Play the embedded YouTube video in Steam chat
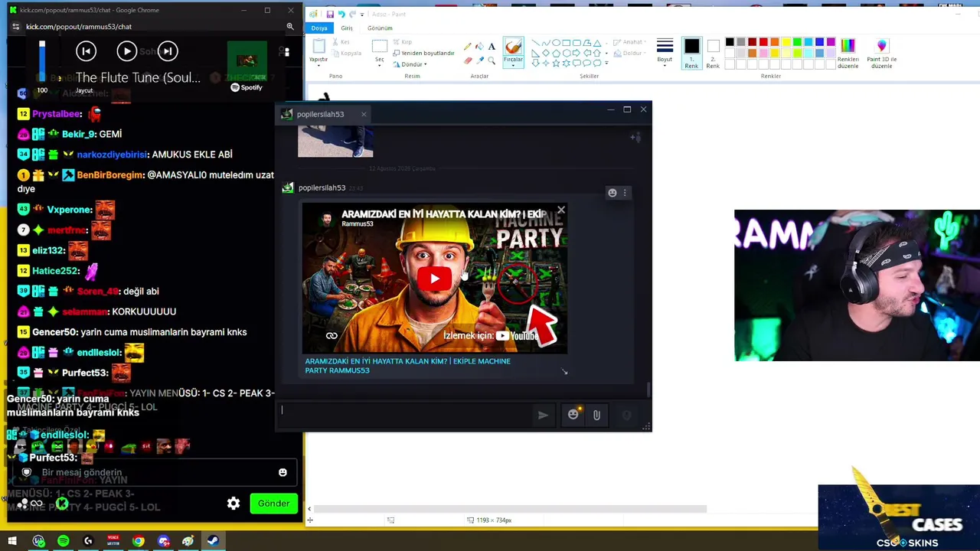This screenshot has width=980, height=551. coord(434,279)
